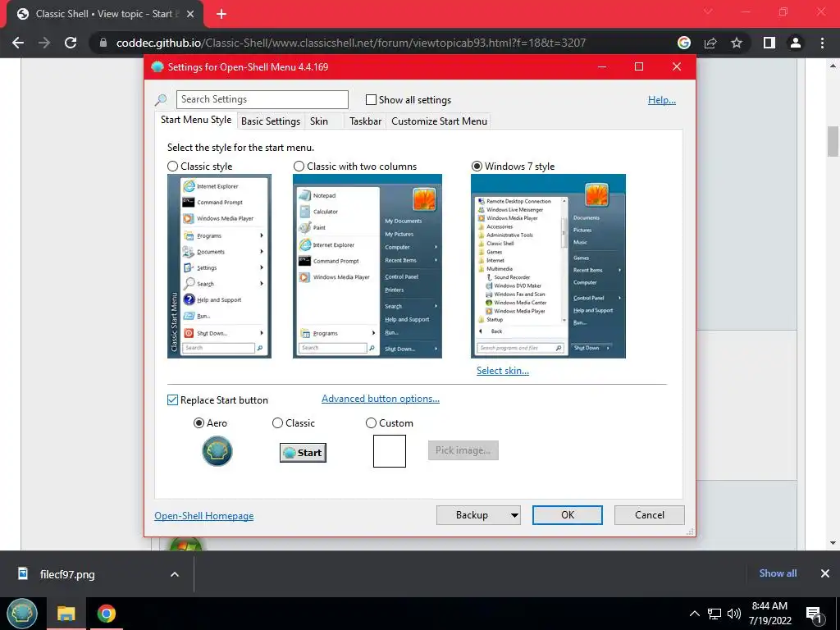Select the Aero button radio
The width and height of the screenshot is (840, 630).
point(199,423)
